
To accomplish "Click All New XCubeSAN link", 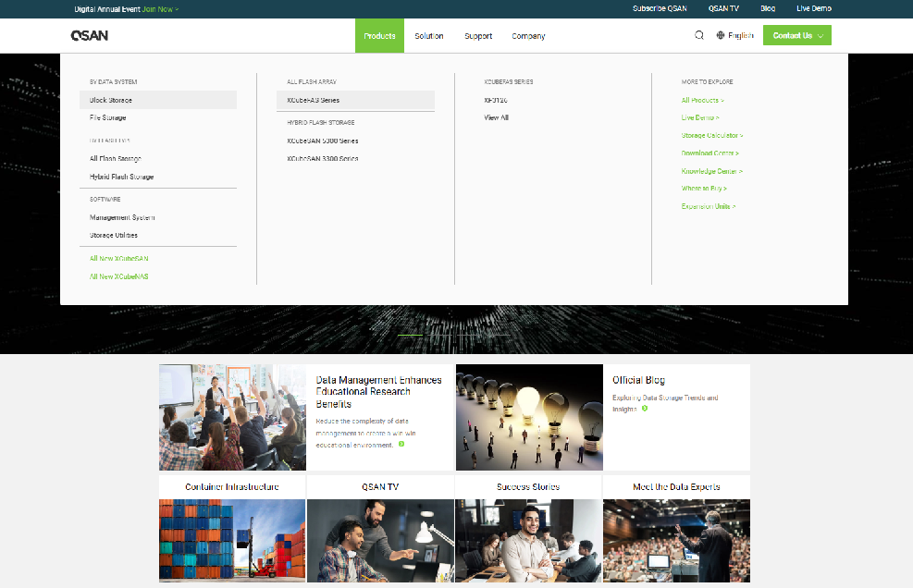I will click(x=118, y=259).
